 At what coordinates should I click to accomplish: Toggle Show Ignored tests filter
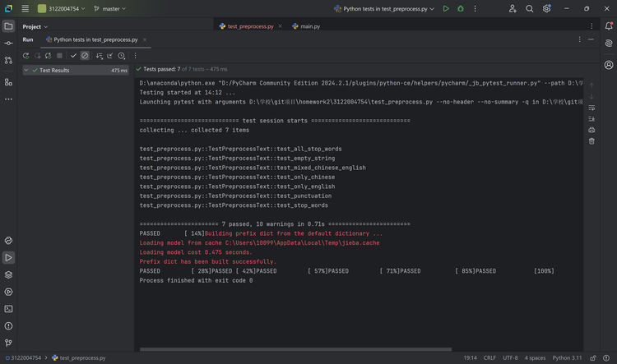pyautogui.click(x=85, y=56)
